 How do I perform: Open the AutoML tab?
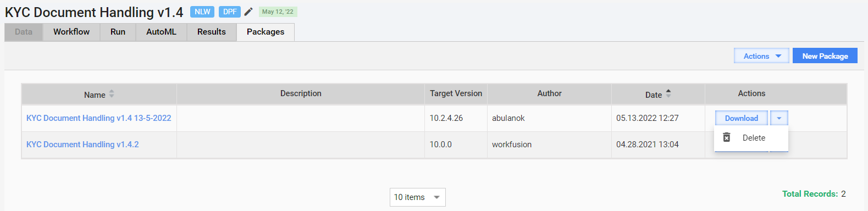pos(161,32)
